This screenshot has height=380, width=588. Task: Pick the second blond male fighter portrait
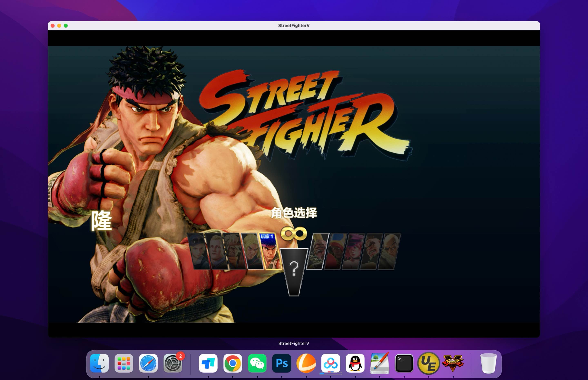(216, 252)
